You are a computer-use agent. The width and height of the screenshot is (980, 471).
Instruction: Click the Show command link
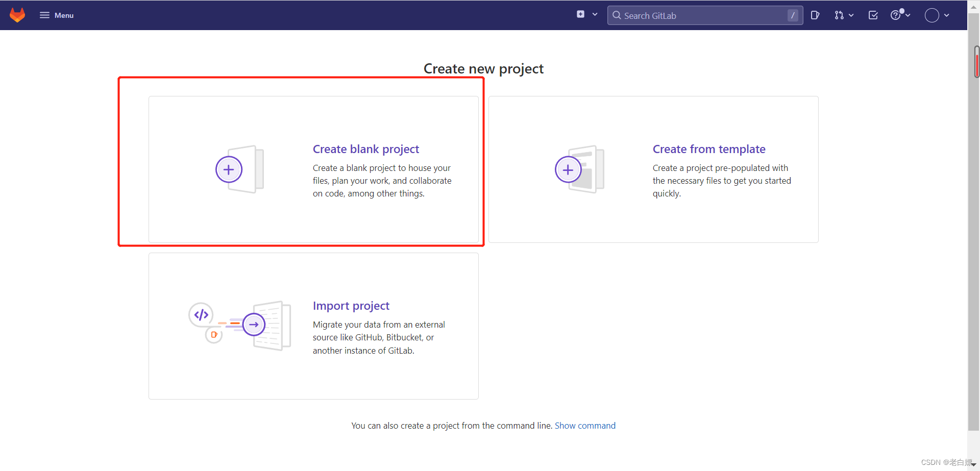tap(585, 426)
